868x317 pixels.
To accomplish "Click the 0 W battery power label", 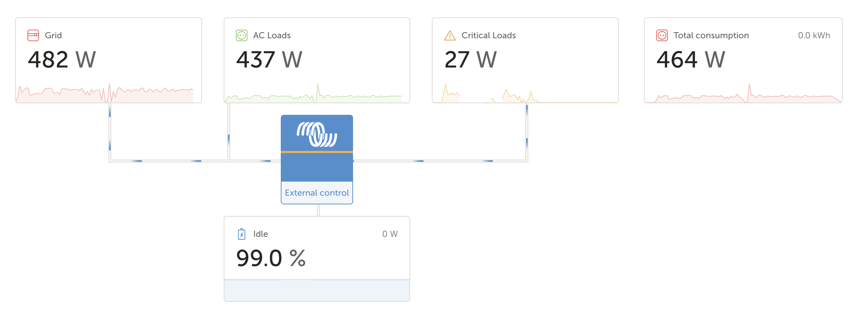I will click(x=390, y=234).
